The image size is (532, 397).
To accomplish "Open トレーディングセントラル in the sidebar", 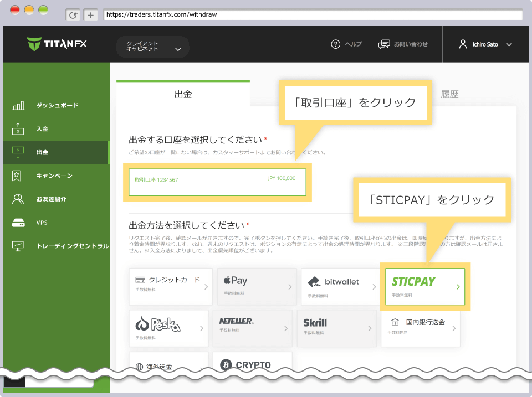I will 73,246.
